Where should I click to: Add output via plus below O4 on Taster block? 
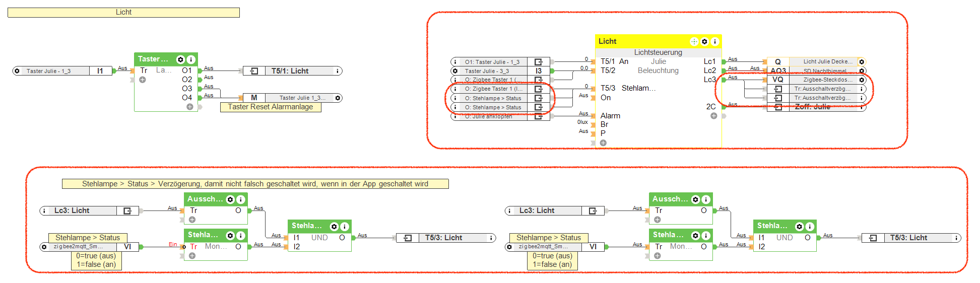(190, 107)
